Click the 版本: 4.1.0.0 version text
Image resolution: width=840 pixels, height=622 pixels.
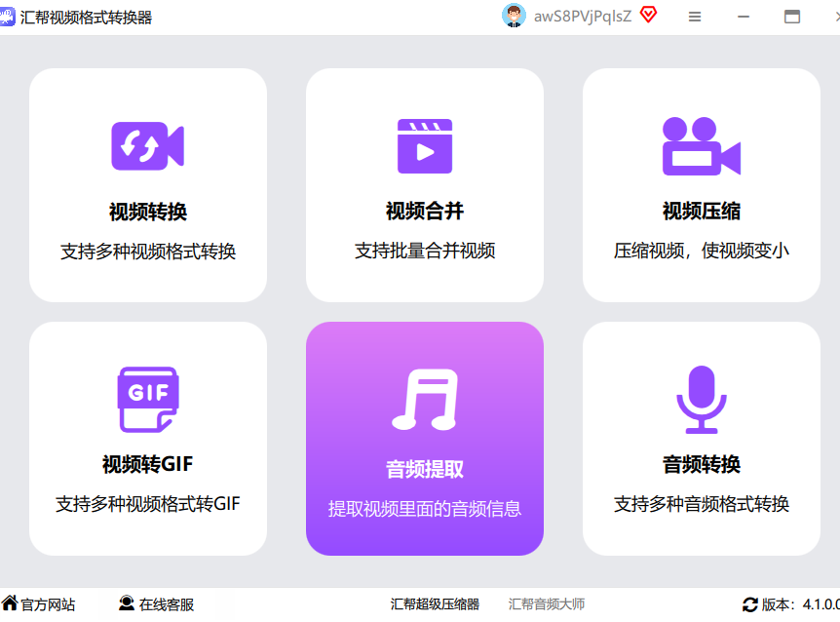(x=801, y=604)
